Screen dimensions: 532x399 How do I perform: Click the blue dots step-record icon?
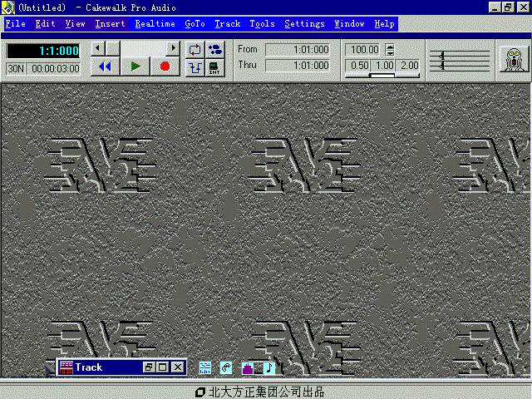pos(215,50)
